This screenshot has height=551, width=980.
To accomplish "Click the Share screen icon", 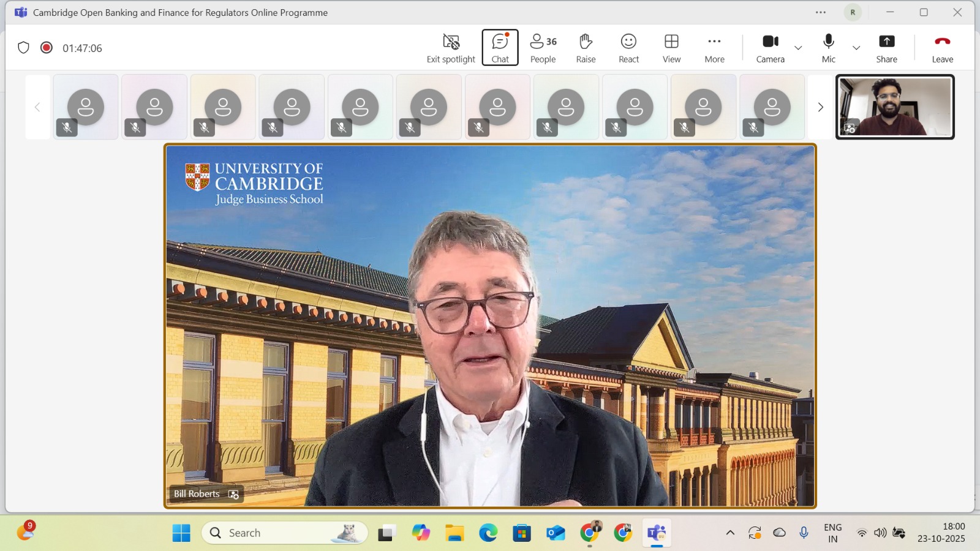I will click(x=886, y=48).
